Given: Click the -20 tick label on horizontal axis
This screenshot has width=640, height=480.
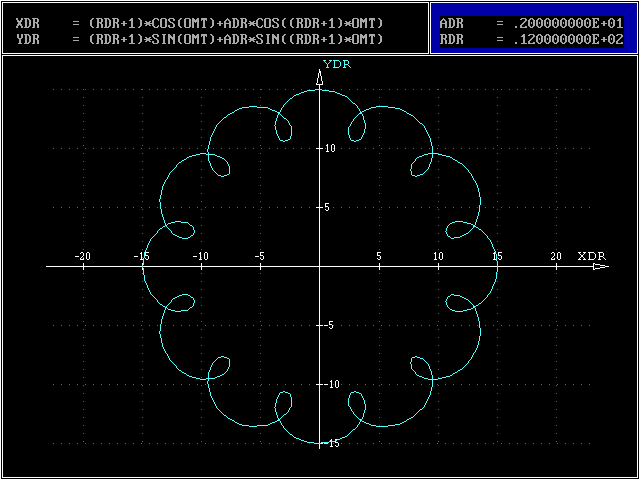Looking at the screenshot, I should [x=83, y=256].
